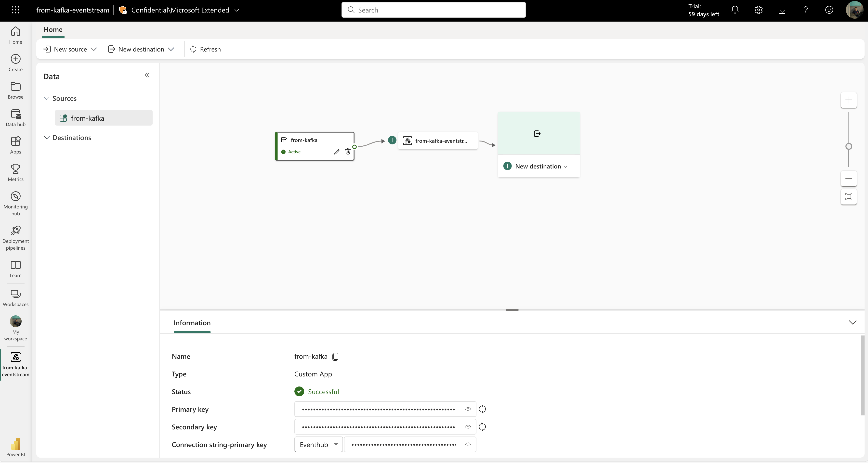Open the Data hub from sidebar

[15, 117]
